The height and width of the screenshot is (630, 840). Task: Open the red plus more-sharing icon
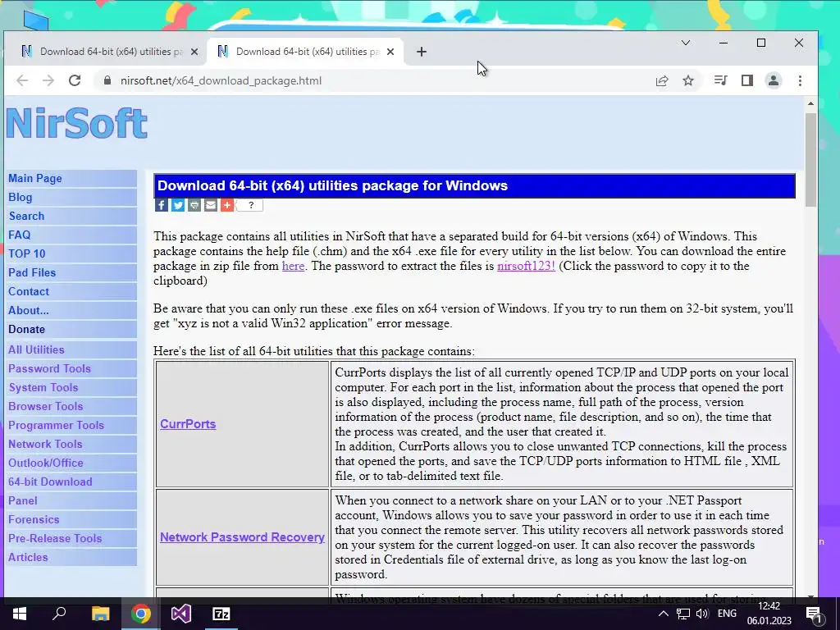227,205
